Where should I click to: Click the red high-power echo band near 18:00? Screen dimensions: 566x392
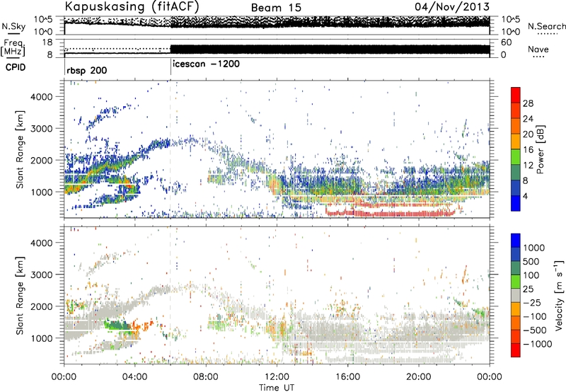(x=390, y=213)
